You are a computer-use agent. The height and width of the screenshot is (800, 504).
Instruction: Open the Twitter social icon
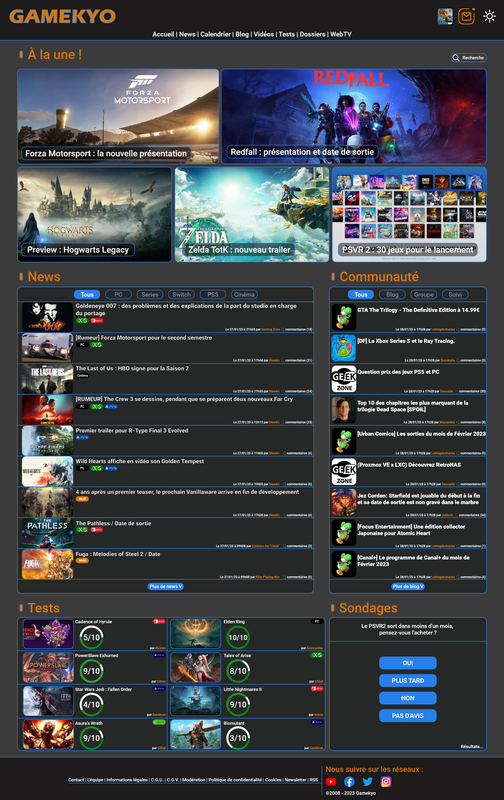367,782
